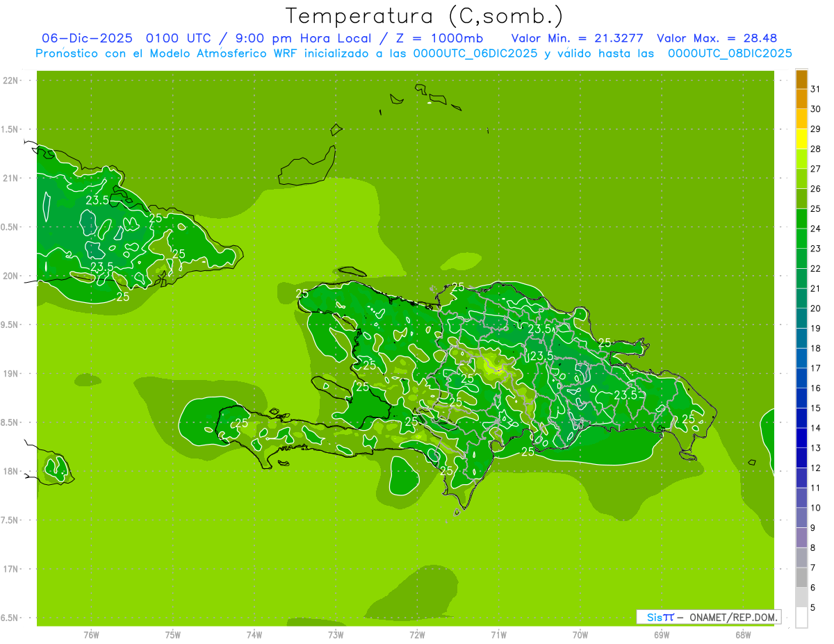Click the color scale label '17'
The image size is (834, 644).
point(815,368)
